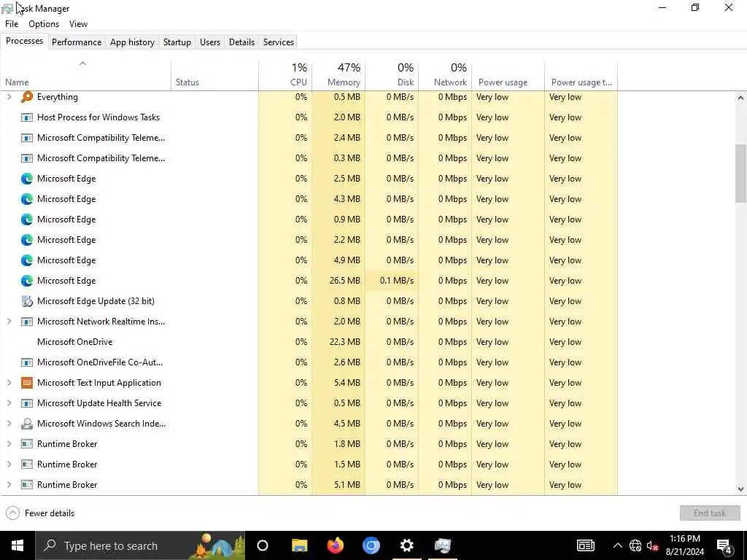Click the Microsoft OneDriveFile Co-Authoring icon
The width and height of the screenshot is (747, 560).
click(27, 362)
